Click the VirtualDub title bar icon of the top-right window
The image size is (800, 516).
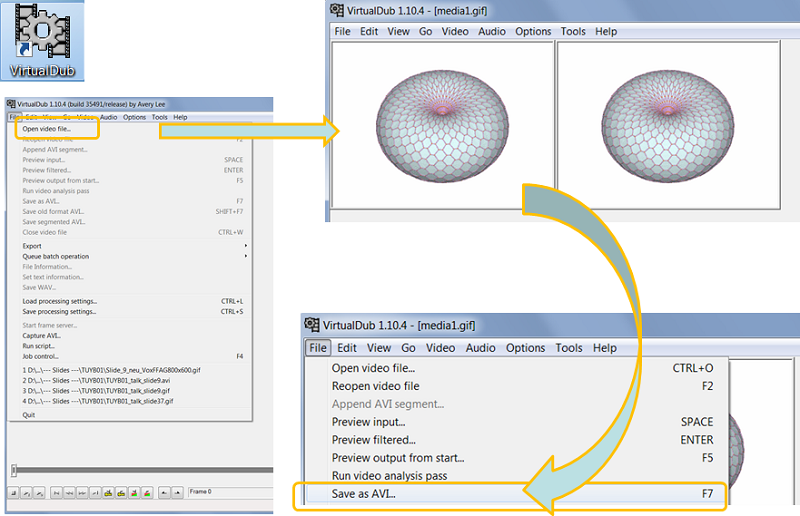(x=340, y=10)
